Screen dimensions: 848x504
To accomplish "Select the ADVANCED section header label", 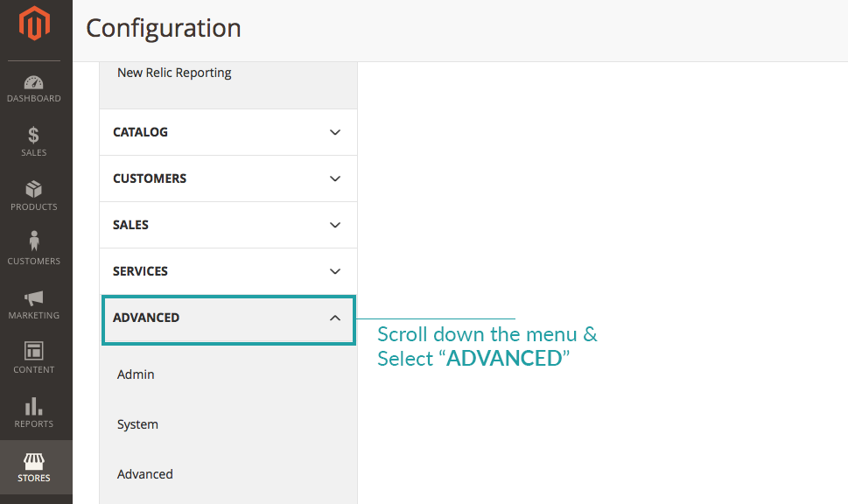I will click(146, 318).
